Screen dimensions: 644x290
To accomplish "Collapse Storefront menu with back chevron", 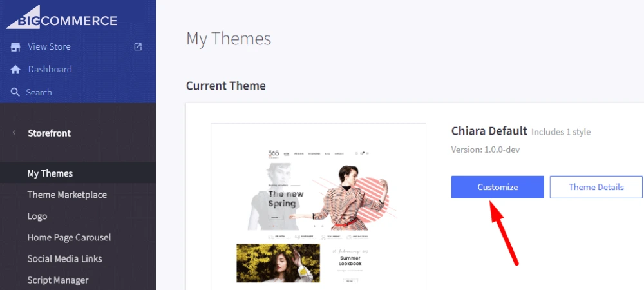I will click(14, 133).
